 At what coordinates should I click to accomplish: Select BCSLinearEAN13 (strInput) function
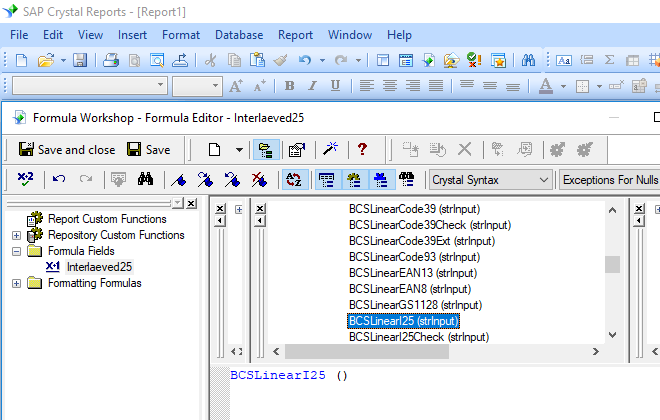pos(412,273)
